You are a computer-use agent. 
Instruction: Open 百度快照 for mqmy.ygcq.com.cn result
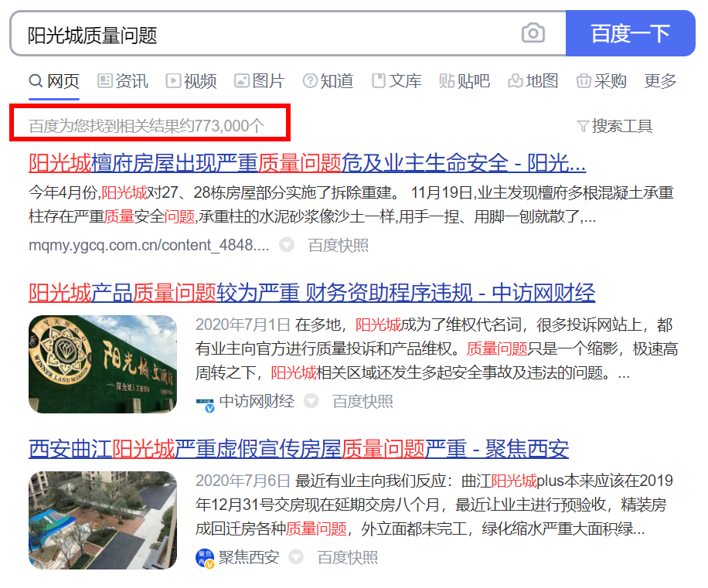(x=339, y=246)
